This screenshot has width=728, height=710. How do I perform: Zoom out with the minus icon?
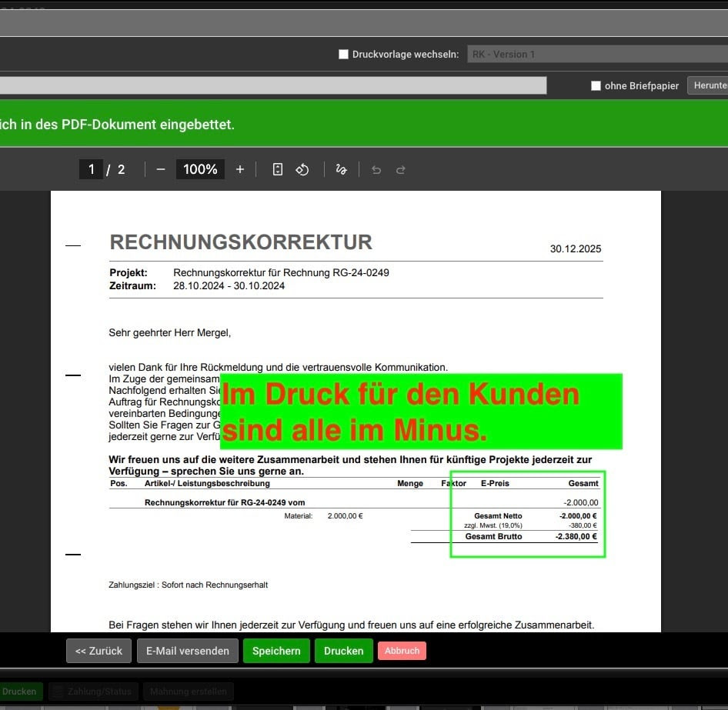click(160, 169)
